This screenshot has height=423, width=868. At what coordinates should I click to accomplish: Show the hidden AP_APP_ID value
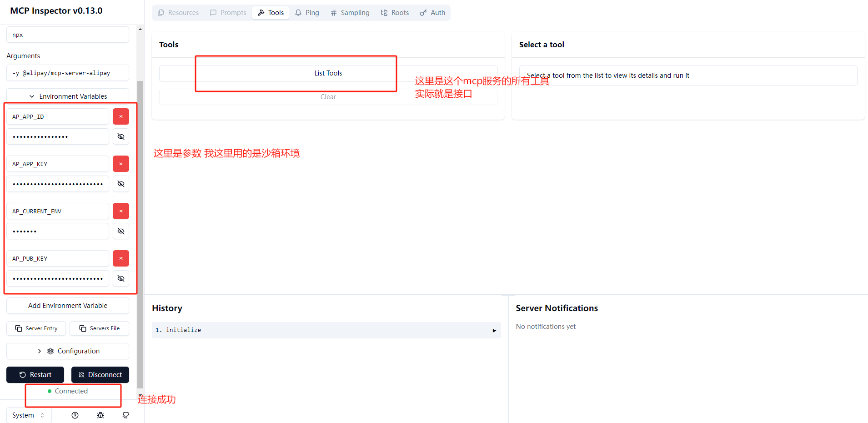click(x=120, y=136)
